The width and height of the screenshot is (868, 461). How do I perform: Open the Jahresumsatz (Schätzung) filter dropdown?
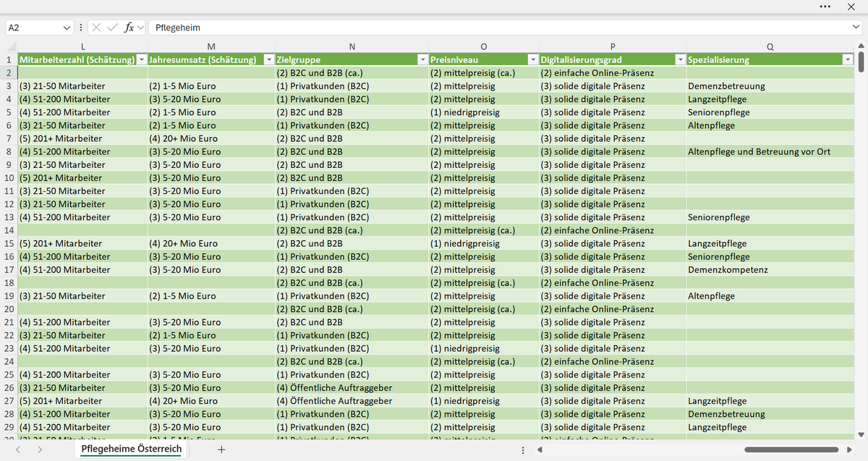coord(269,60)
